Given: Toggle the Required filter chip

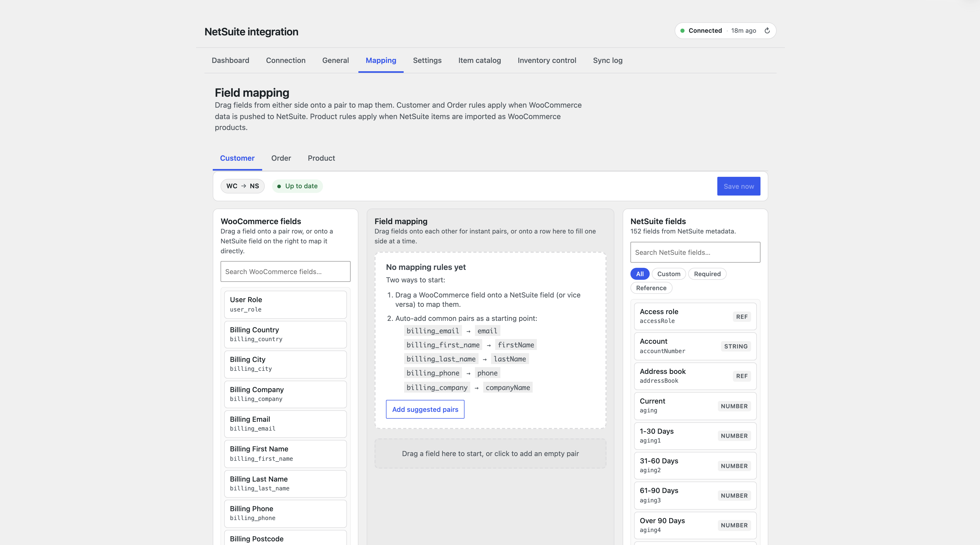Looking at the screenshot, I should (707, 274).
